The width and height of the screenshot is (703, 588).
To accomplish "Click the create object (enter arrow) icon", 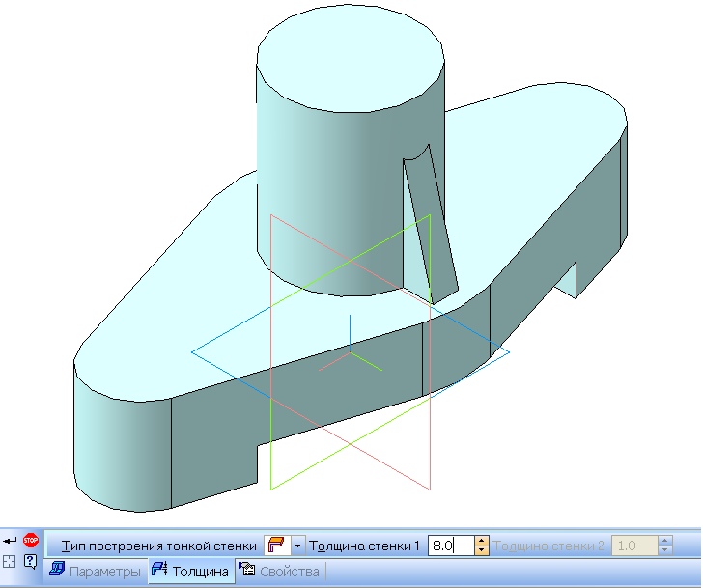I will [x=10, y=541].
